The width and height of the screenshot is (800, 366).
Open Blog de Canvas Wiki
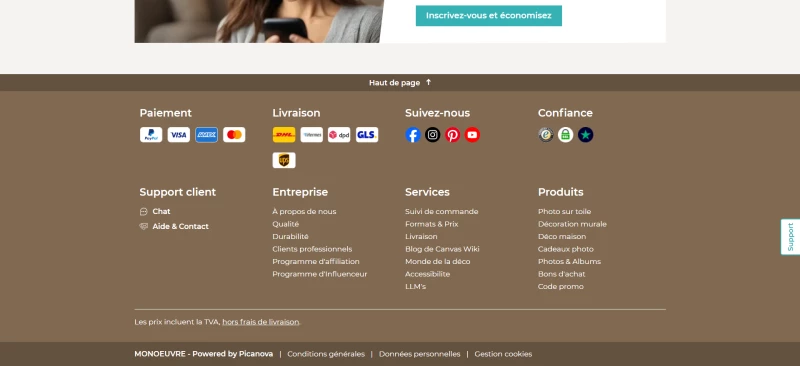click(442, 249)
